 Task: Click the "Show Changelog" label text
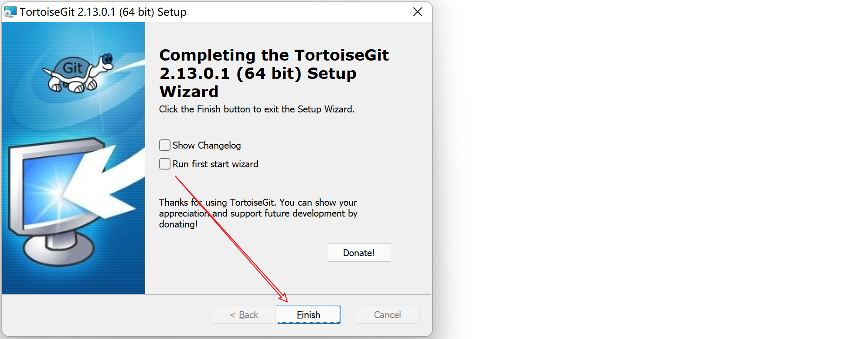tap(207, 146)
